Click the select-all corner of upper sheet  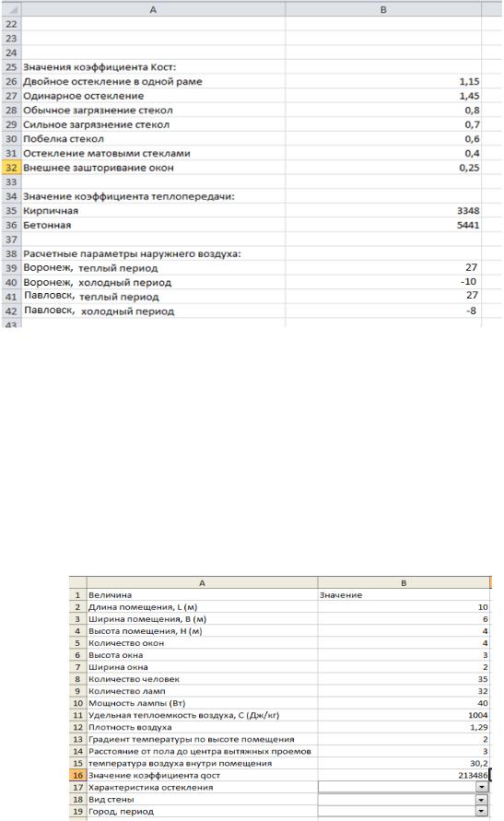tap(11, 9)
